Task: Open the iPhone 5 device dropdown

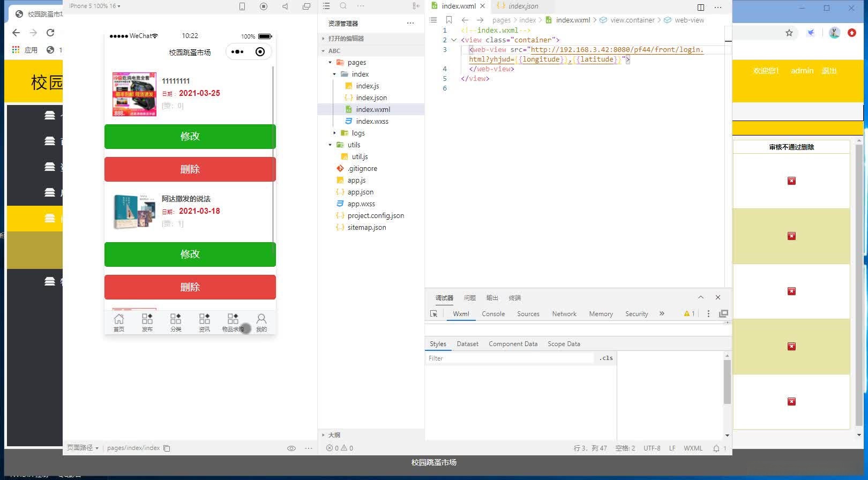Action: coord(95,6)
